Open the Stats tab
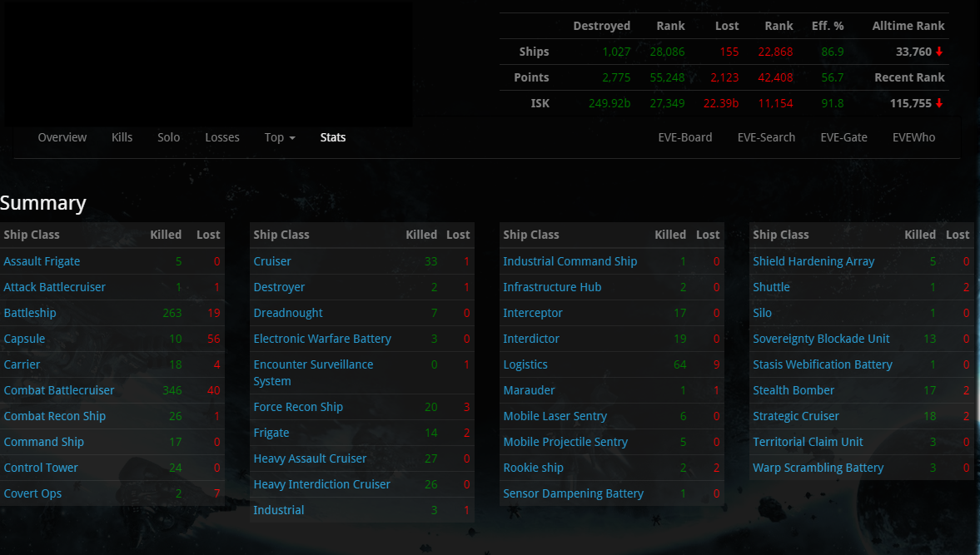This screenshot has width=980, height=555. click(x=332, y=137)
